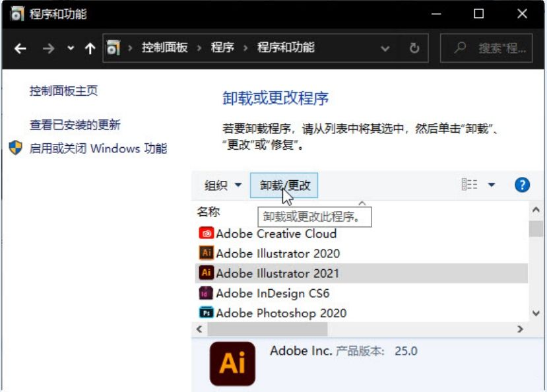Refresh the programs list
This screenshot has height=392, width=547.
[414, 48]
